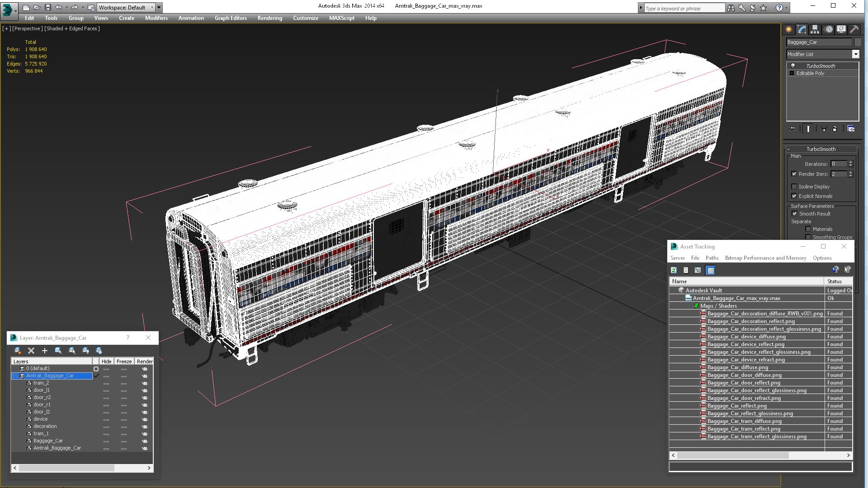Open the Redo history dropdown arrow
This screenshot has width=868, height=488.
[x=83, y=8]
